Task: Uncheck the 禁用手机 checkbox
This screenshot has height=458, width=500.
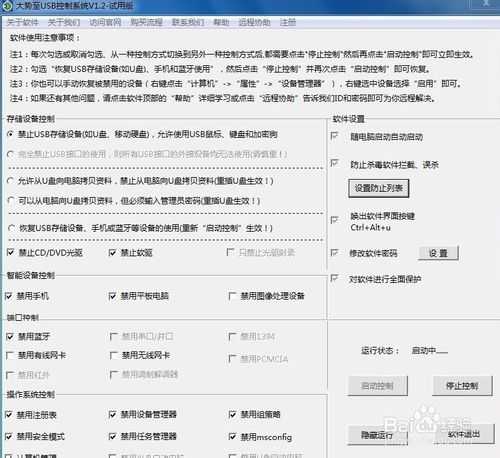Action: coord(8,296)
